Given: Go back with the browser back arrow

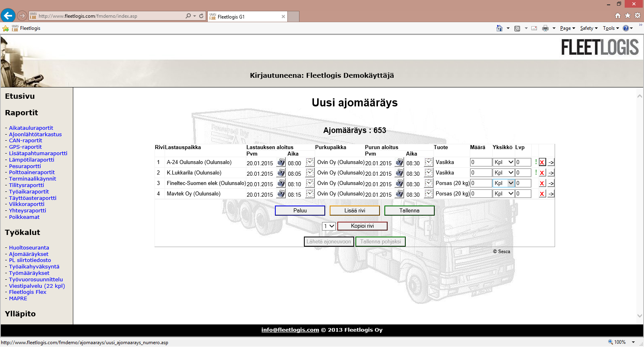Looking at the screenshot, I should (8, 16).
